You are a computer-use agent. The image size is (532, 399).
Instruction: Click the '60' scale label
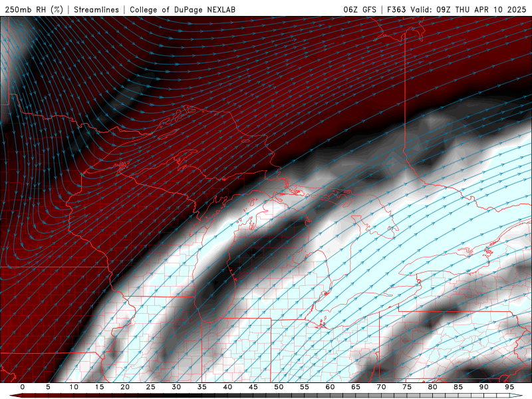click(330, 387)
